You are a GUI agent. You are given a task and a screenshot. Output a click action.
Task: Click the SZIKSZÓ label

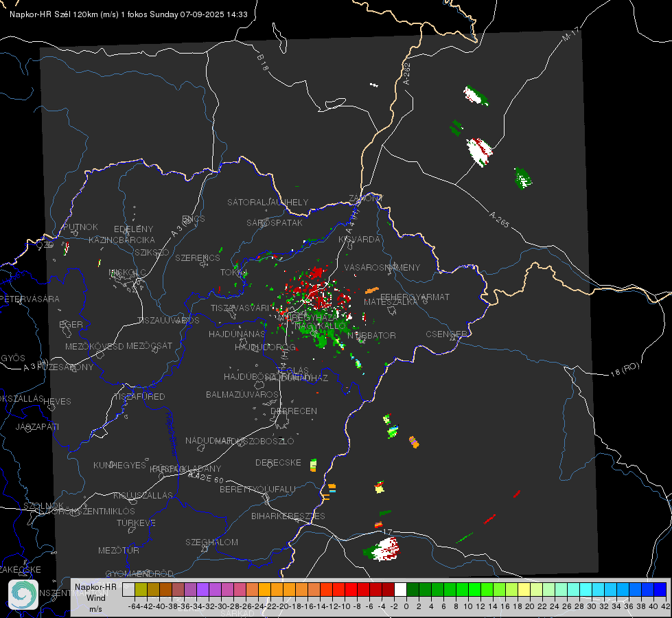(x=152, y=252)
